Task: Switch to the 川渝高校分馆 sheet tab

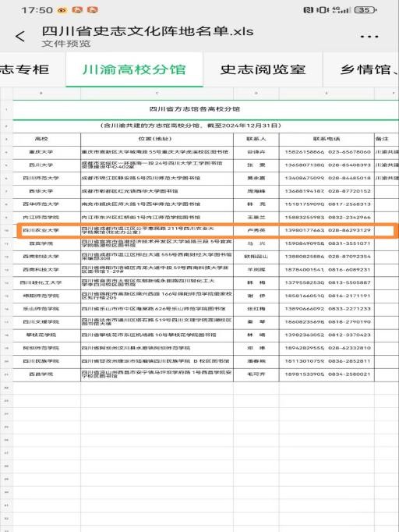Action: click(134, 69)
